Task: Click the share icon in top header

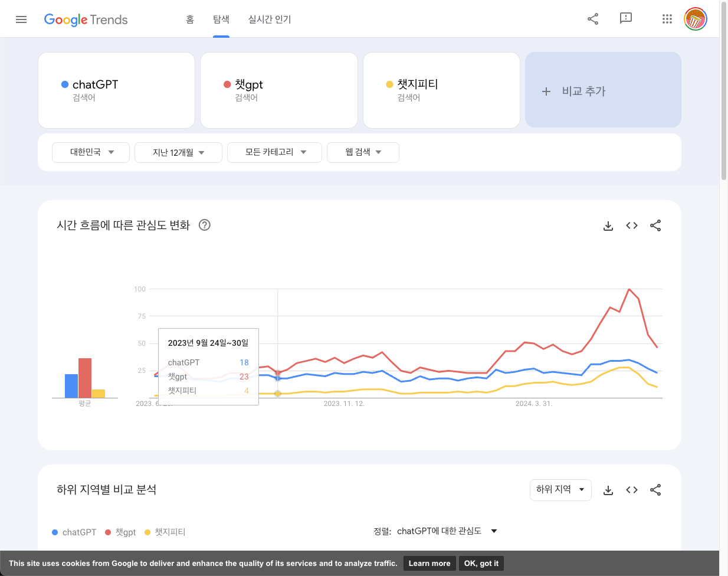Action: (x=593, y=19)
